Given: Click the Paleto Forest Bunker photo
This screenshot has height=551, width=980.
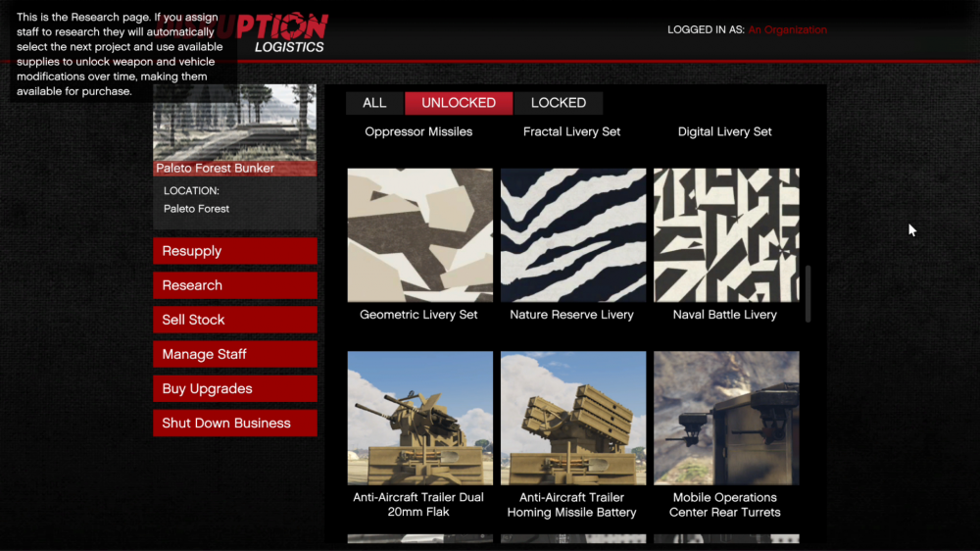Looking at the screenshot, I should click(x=235, y=123).
